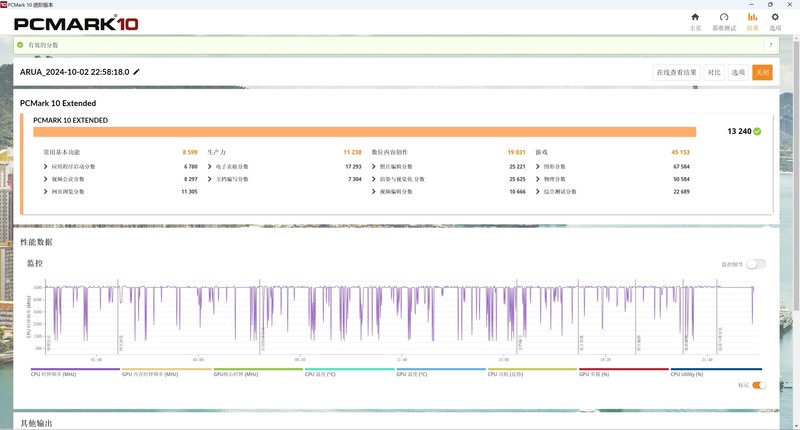800x430 pixels.
Task: Open the 选项 settings gear icon
Action: pos(775,17)
